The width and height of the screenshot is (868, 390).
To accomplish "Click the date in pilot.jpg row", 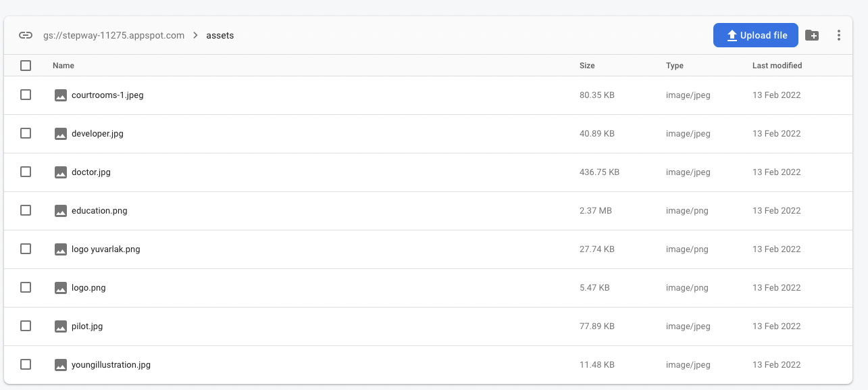I will [x=777, y=326].
